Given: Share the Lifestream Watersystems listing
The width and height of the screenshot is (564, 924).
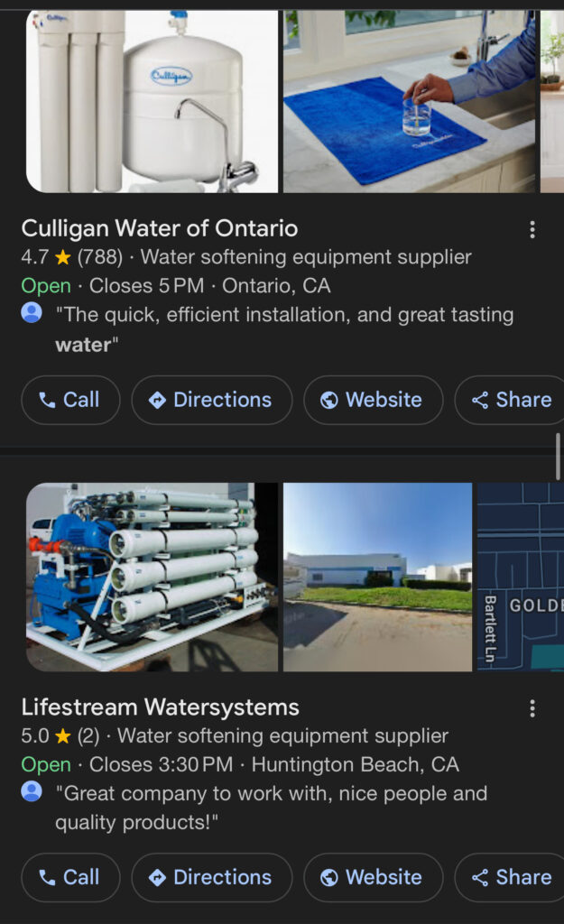Looking at the screenshot, I should [512, 877].
